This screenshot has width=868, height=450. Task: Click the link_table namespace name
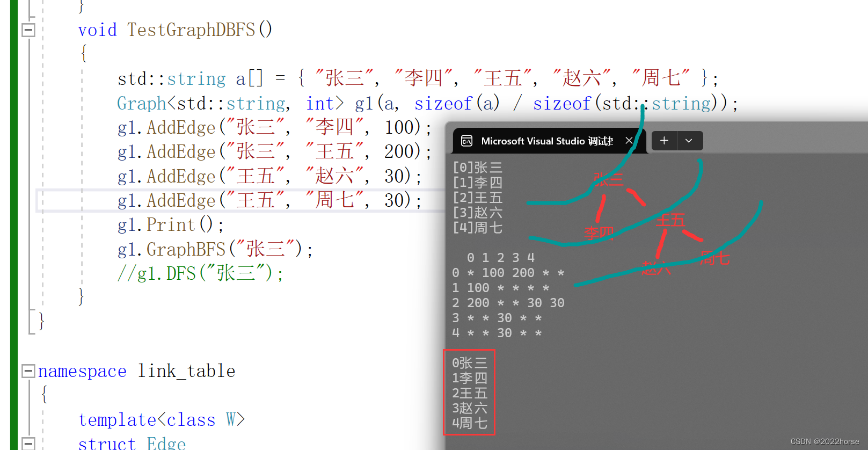tap(186, 371)
